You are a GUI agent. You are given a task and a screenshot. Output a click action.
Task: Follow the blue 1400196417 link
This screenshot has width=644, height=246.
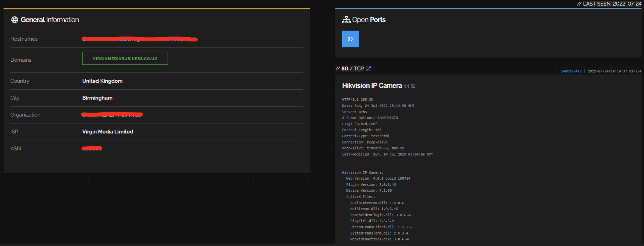coord(571,71)
